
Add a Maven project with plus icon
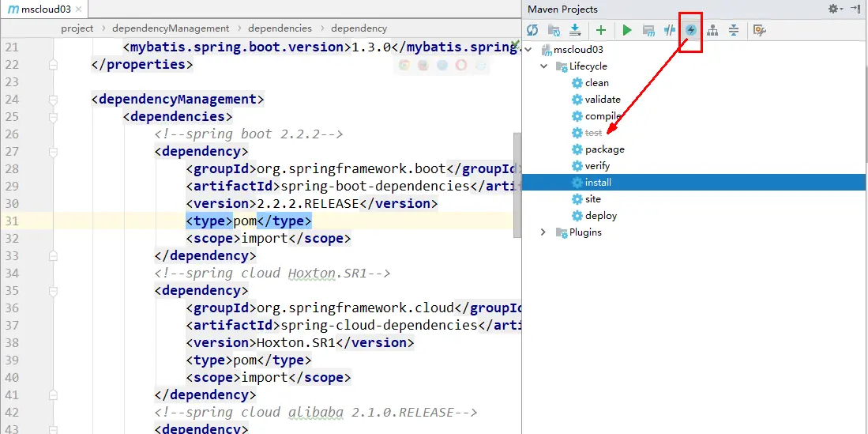tap(601, 30)
